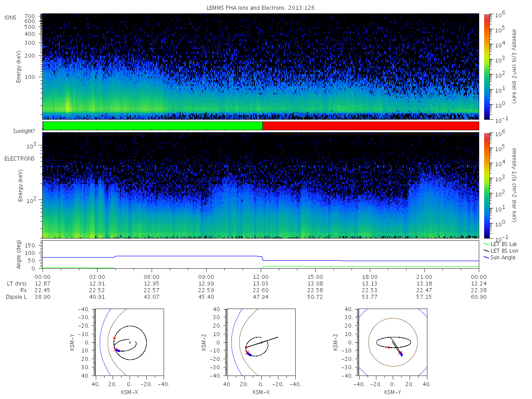The height and width of the screenshot is (399, 532).
Task: Click the KSM-X versus KSM-Y orbit plot
Action: click(129, 342)
